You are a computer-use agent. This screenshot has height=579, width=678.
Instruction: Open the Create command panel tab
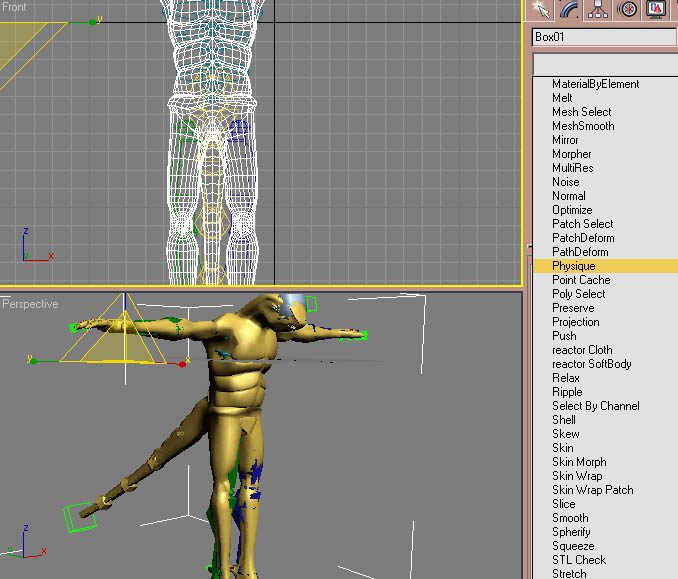542,10
